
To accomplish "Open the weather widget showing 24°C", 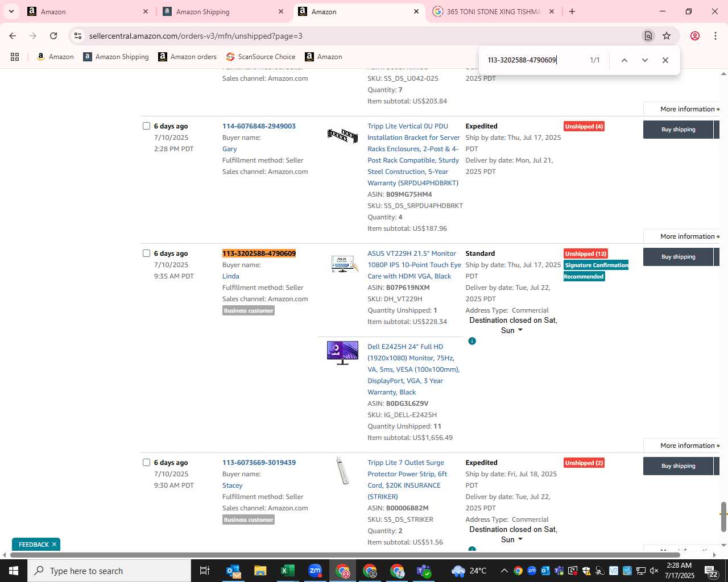I will 469,571.
